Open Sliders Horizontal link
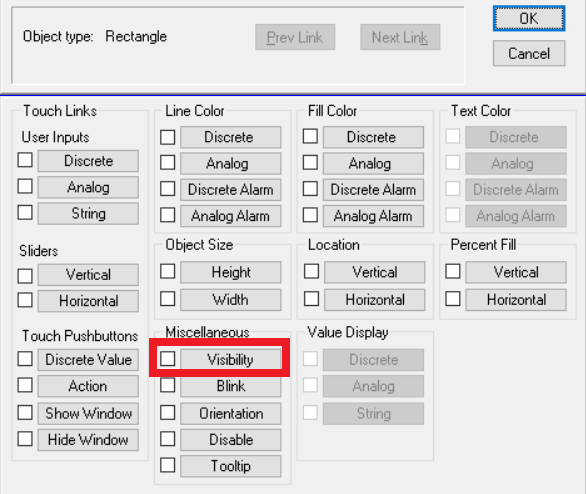Screen dimensions: 586x494 (88, 301)
